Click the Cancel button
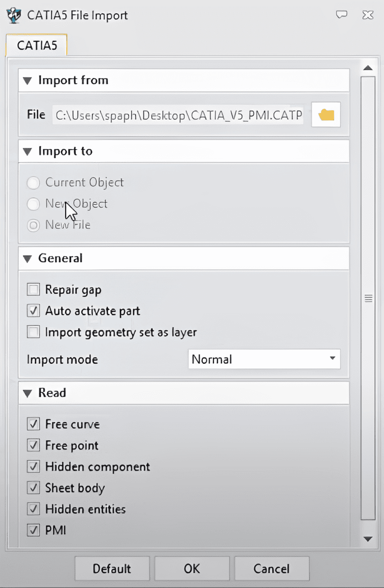This screenshot has height=588, width=384. (272, 569)
